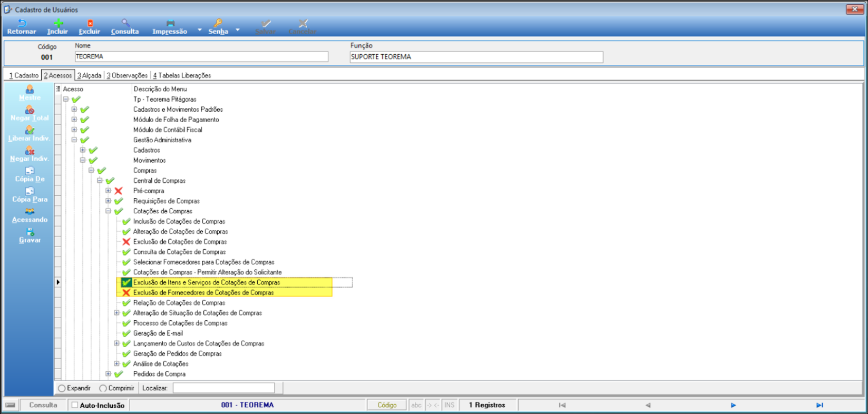Jump to the last record arrow
The image size is (868, 414).
pos(820,405)
